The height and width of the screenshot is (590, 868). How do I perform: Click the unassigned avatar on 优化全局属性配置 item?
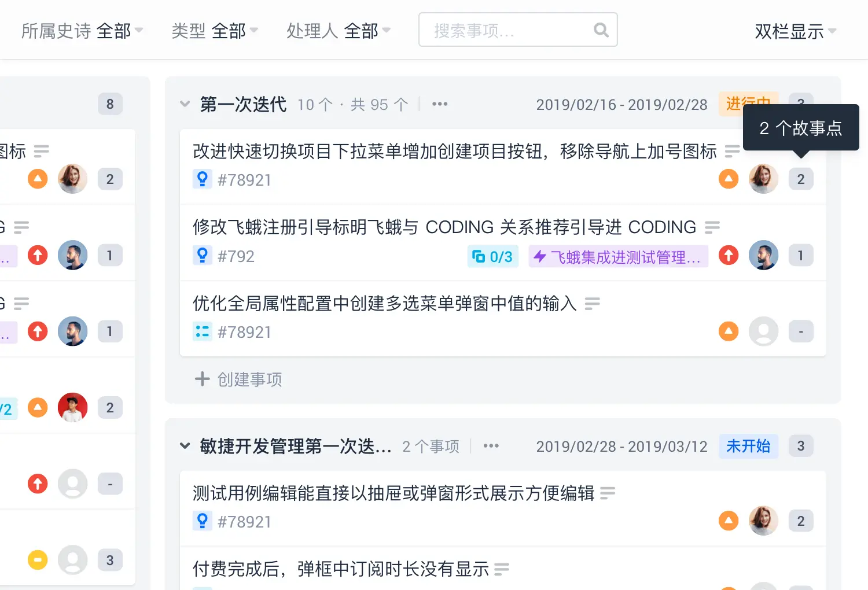coord(763,331)
